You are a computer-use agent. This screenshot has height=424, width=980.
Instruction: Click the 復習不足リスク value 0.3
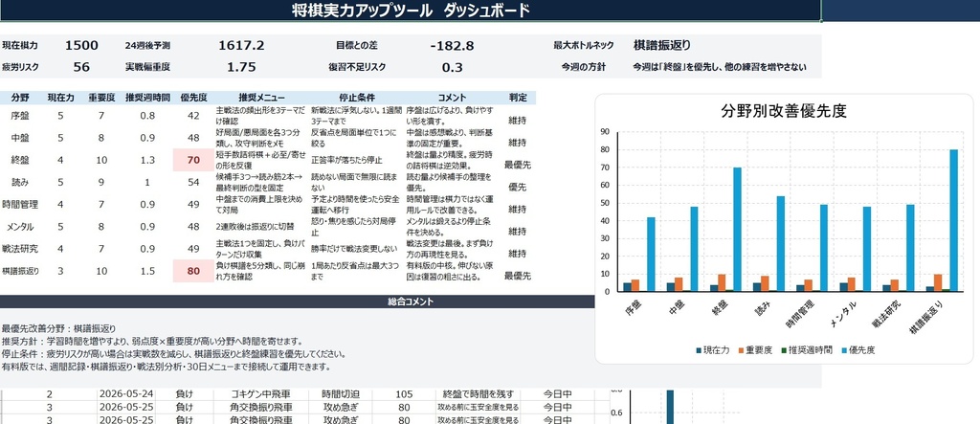pos(452,68)
